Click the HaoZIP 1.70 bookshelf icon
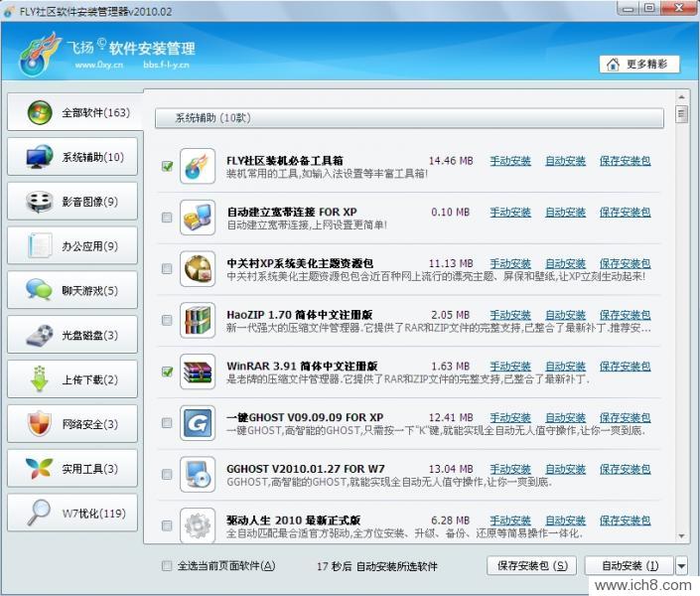Image resolution: width=700 pixels, height=596 pixels. (x=198, y=320)
